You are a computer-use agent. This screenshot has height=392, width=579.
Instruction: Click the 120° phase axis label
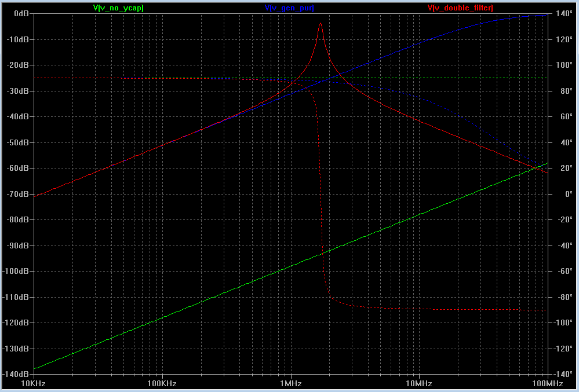(564, 39)
